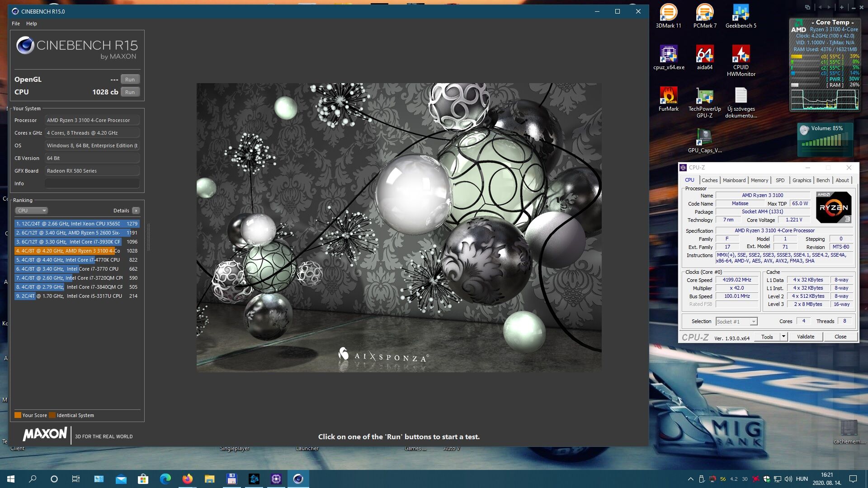Open the Socket #1 selection dropdown
The image size is (868, 488).
[736, 322]
